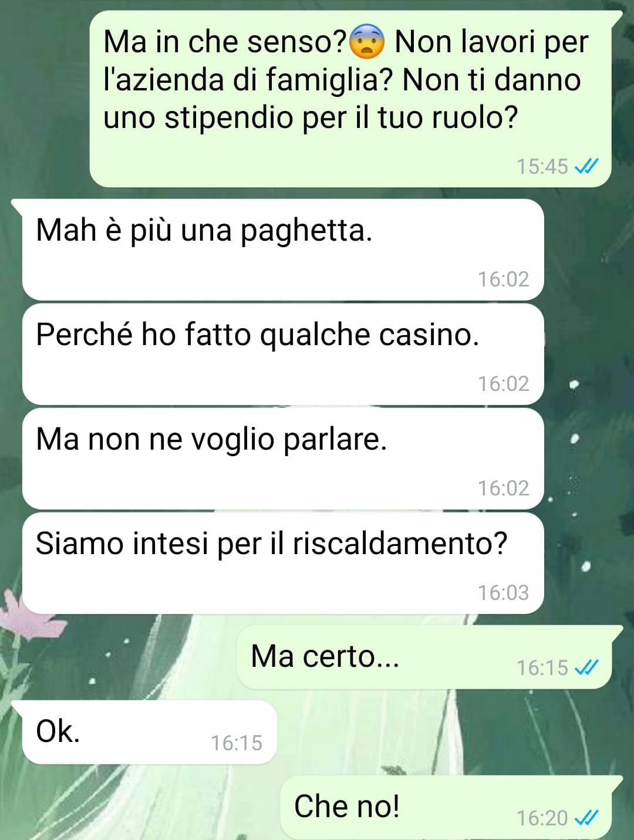Tap the 'Che no!' sent message
The width and height of the screenshot is (634, 840).
click(x=446, y=807)
